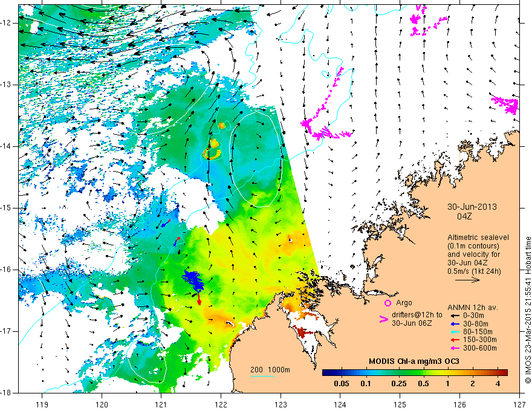Click the '30-80m' depth label

(x=475, y=324)
